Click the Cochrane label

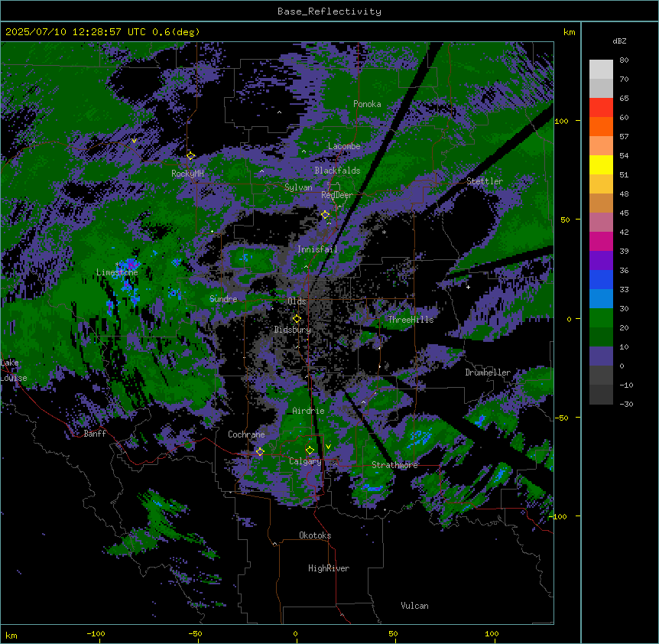click(x=246, y=434)
